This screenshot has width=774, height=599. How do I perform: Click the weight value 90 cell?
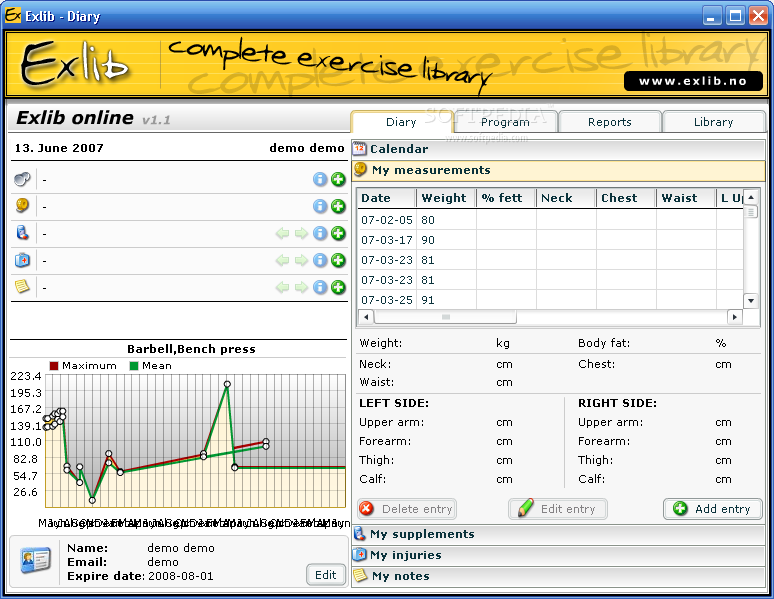point(446,240)
